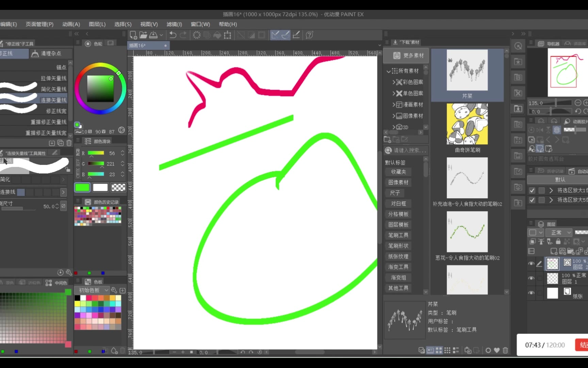Screen dimensions: 588x368
Task: Uncheck the first 将选区放大 auto action checkbox
Action: click(x=532, y=190)
